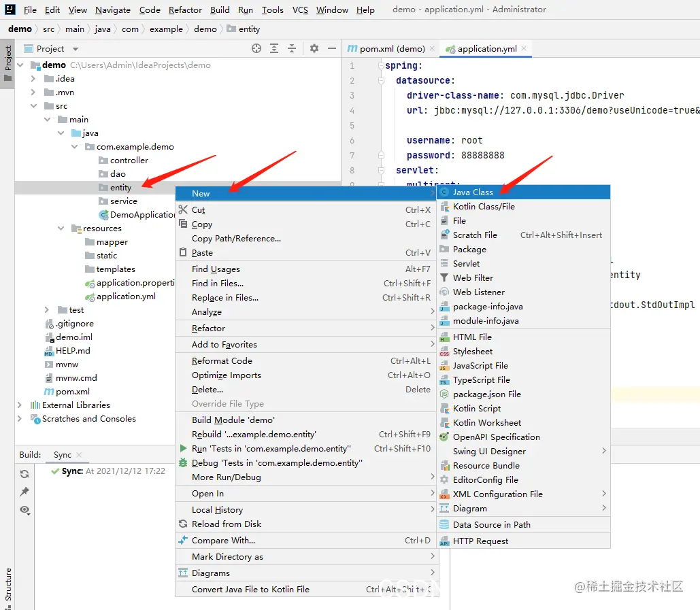Image resolution: width=700 pixels, height=610 pixels.
Task: Hide the Project panel with minus icon
Action: (x=332, y=48)
